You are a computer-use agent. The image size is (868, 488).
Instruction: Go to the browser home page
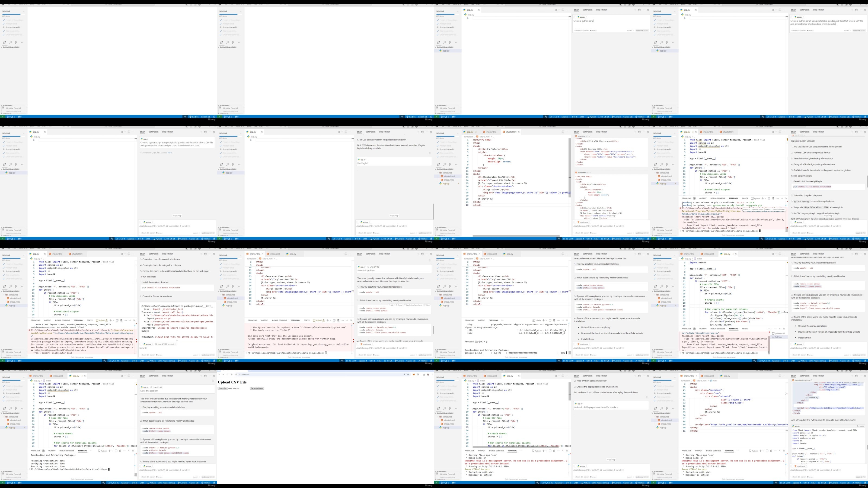point(231,374)
